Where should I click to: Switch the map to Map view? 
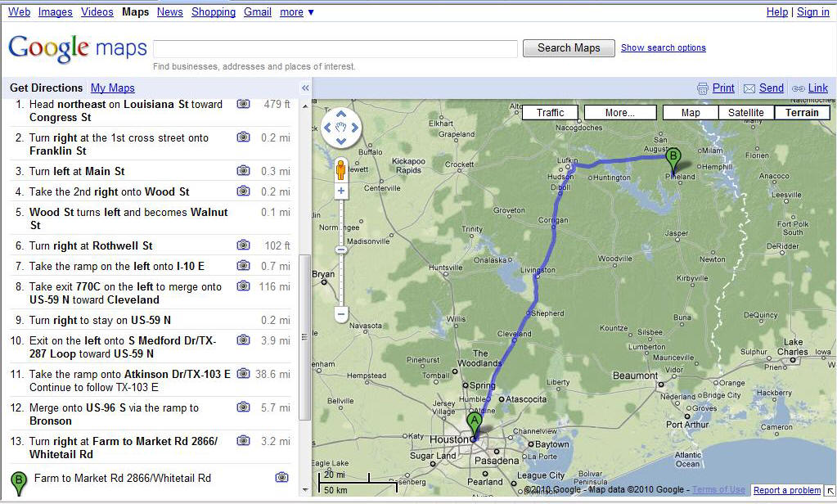coord(691,113)
